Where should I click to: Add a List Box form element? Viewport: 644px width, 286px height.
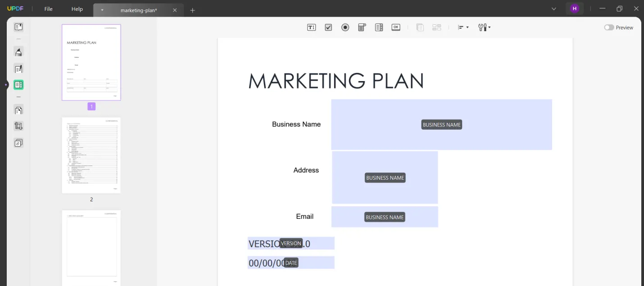pyautogui.click(x=379, y=27)
